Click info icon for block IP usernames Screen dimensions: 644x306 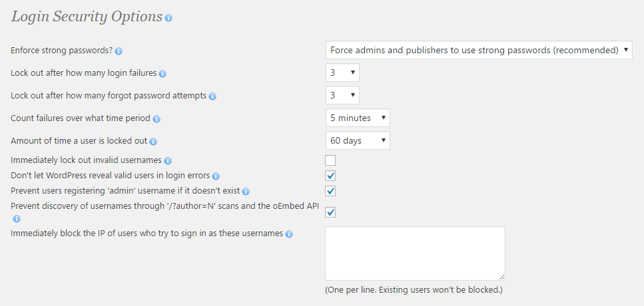289,234
